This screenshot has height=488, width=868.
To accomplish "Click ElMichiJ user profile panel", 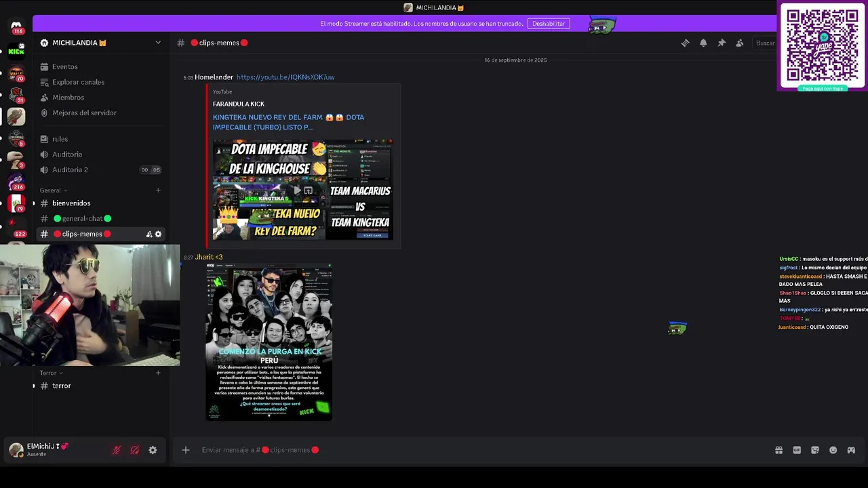I will 47,450.
